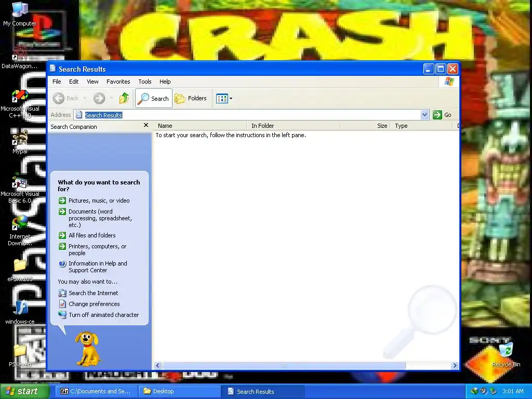Image resolution: width=532 pixels, height=399 pixels.
Task: Search for Documents (word processing, spreadsheet)
Action: pos(96,218)
